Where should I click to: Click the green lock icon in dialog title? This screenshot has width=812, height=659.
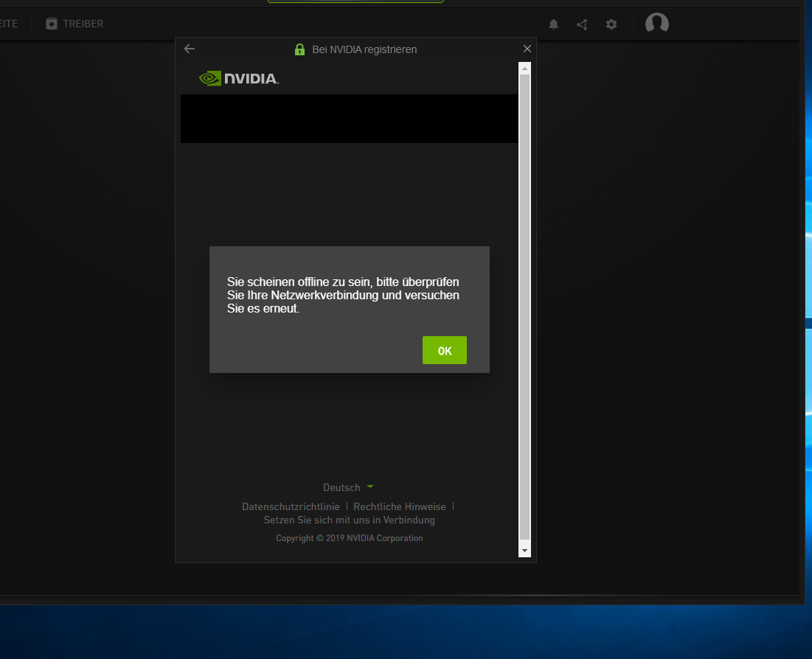(299, 49)
